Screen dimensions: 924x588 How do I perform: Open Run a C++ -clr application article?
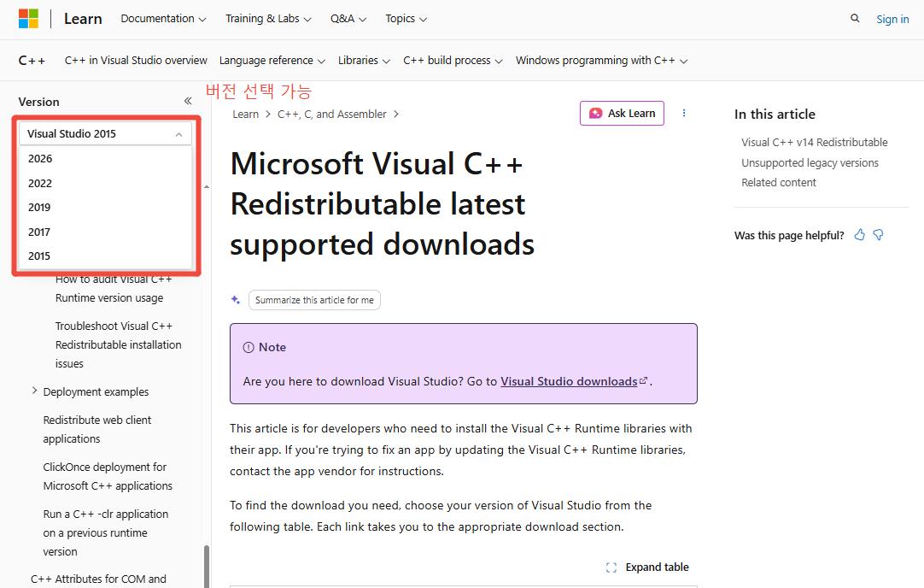coord(106,532)
